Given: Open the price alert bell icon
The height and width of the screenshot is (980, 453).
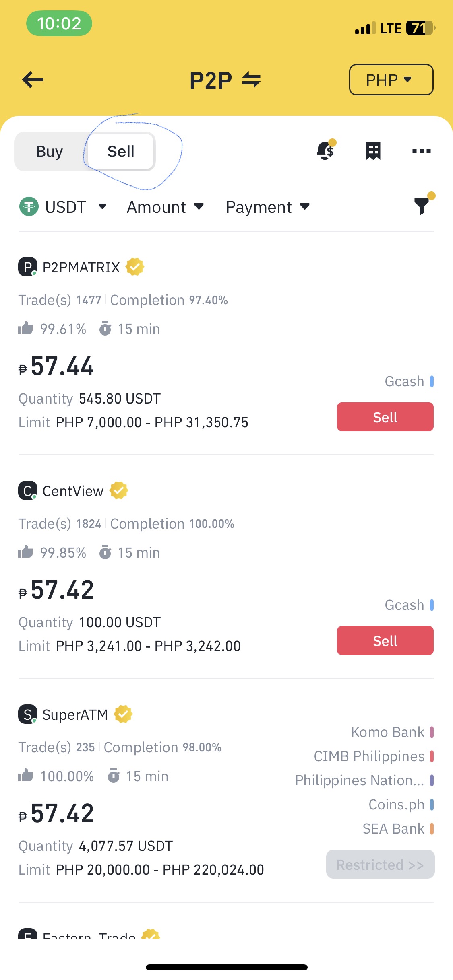Looking at the screenshot, I should click(x=326, y=150).
